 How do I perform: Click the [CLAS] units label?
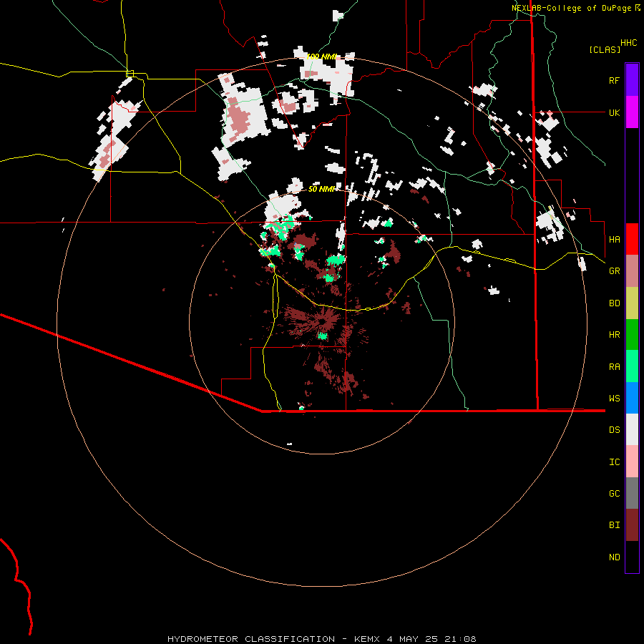point(605,49)
